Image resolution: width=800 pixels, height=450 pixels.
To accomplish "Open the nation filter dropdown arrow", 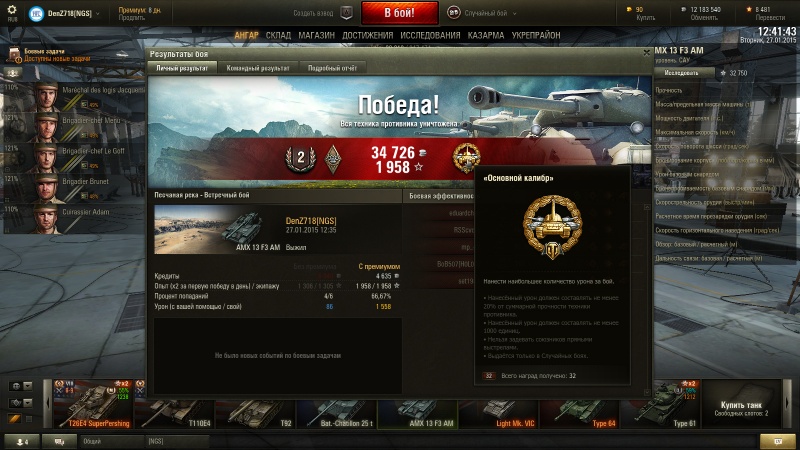I will 28,386.
